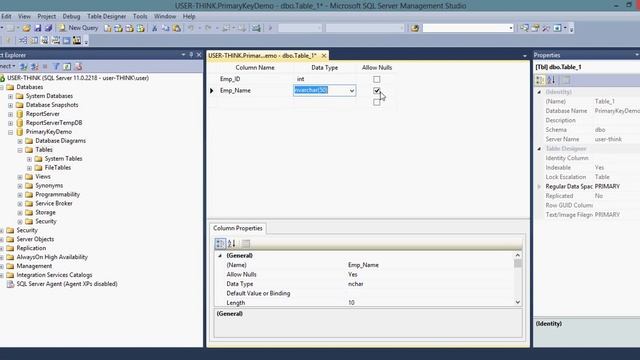
Task: Open the Project menu
Action: (47, 16)
